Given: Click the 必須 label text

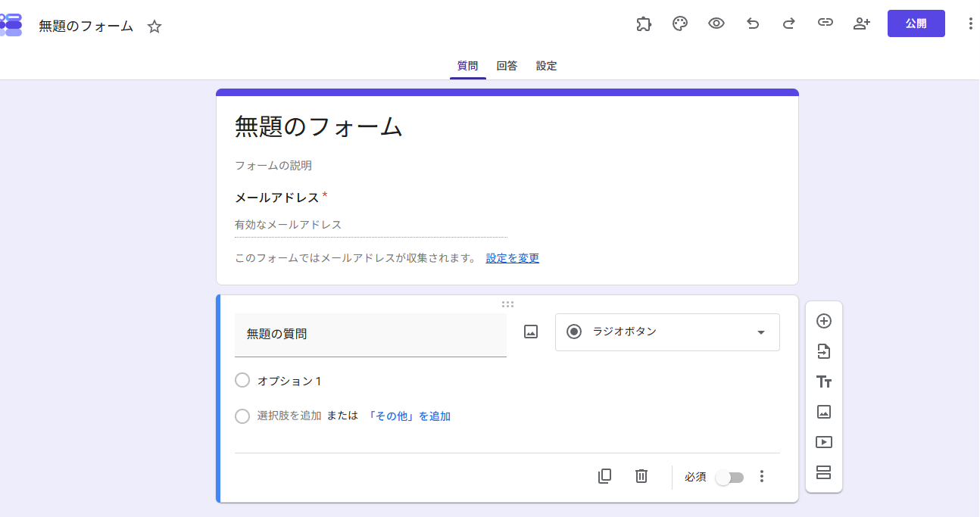Looking at the screenshot, I should [x=695, y=477].
